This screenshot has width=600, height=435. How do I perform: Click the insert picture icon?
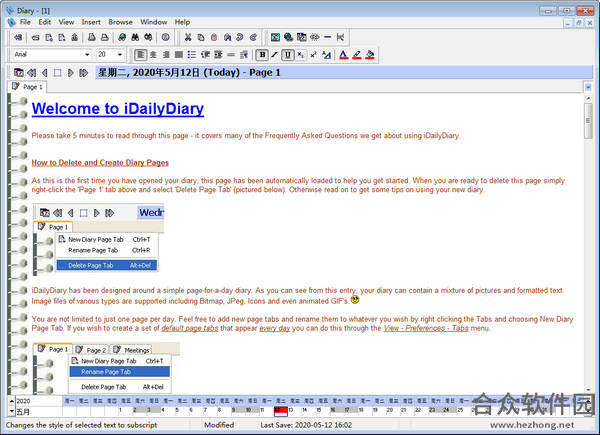[275, 37]
